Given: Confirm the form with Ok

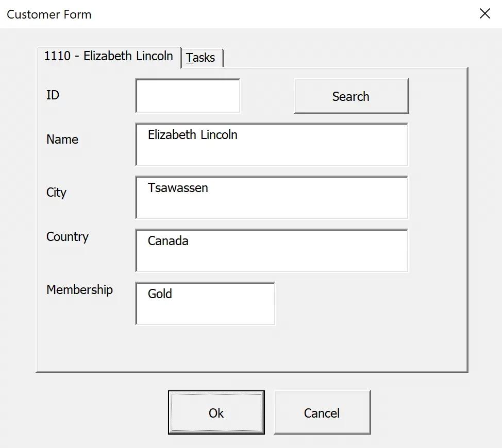Looking at the screenshot, I should pos(216,412).
